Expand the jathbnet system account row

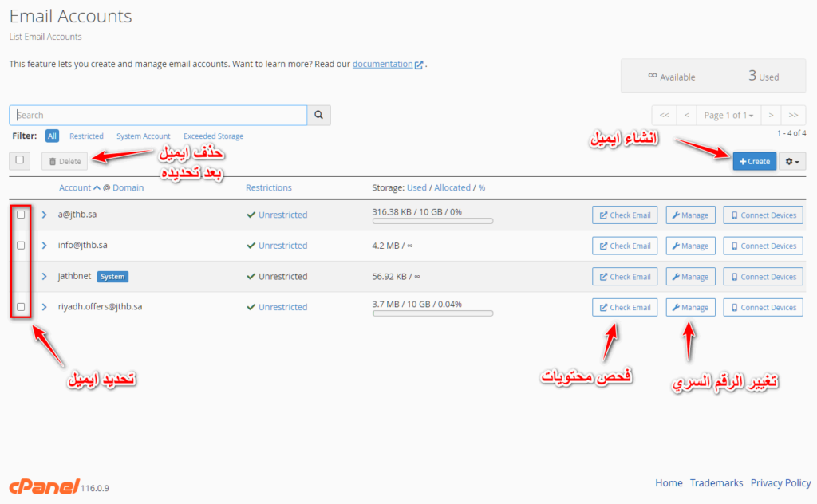(x=45, y=277)
